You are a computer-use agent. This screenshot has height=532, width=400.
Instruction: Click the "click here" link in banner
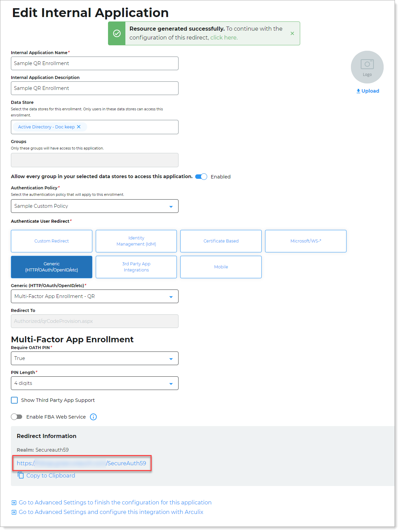pos(224,37)
